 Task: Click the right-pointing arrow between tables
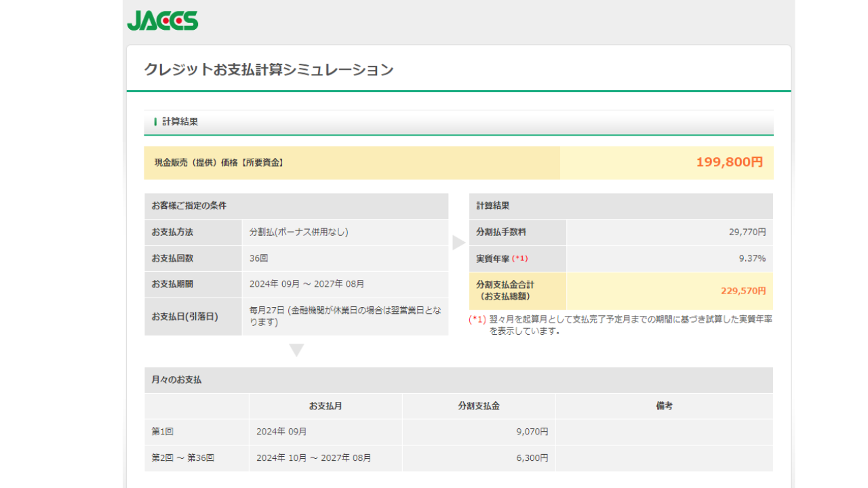458,243
